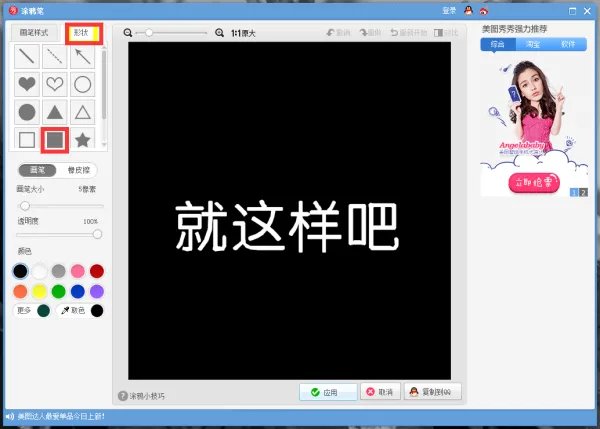Click the Angelababy ad image
The height and width of the screenshot is (429, 600).
[x=534, y=128]
